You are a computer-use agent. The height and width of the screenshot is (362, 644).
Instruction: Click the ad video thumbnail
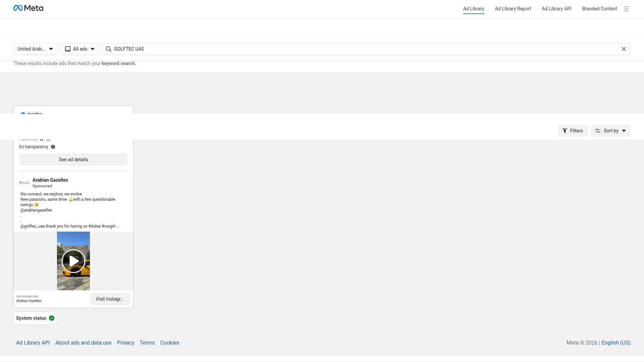(73, 261)
